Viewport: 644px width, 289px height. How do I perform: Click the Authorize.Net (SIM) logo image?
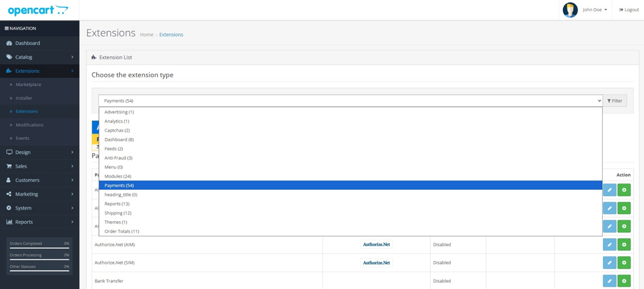[376, 263]
